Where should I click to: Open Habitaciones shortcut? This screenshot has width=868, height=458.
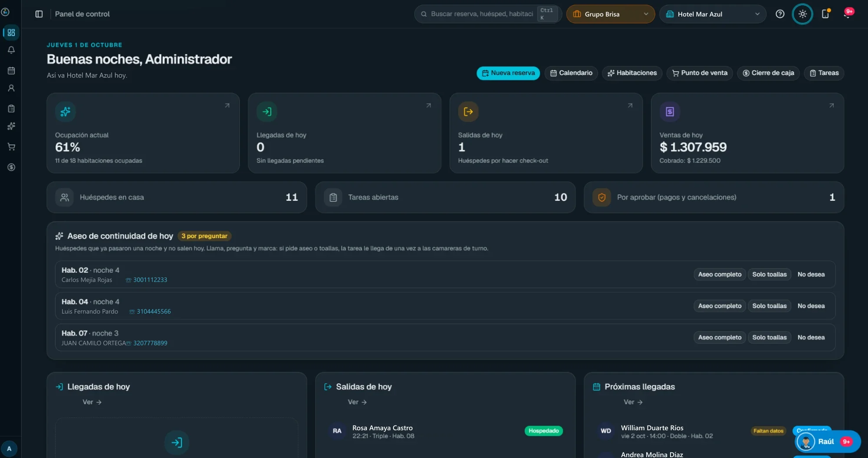pos(632,73)
